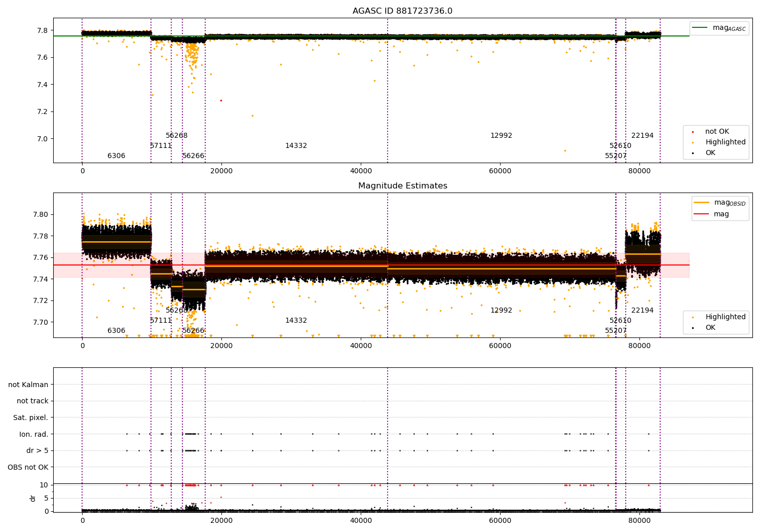Click x-axis tick '40000' under bottom panel
760x532 pixels.
[361, 521]
